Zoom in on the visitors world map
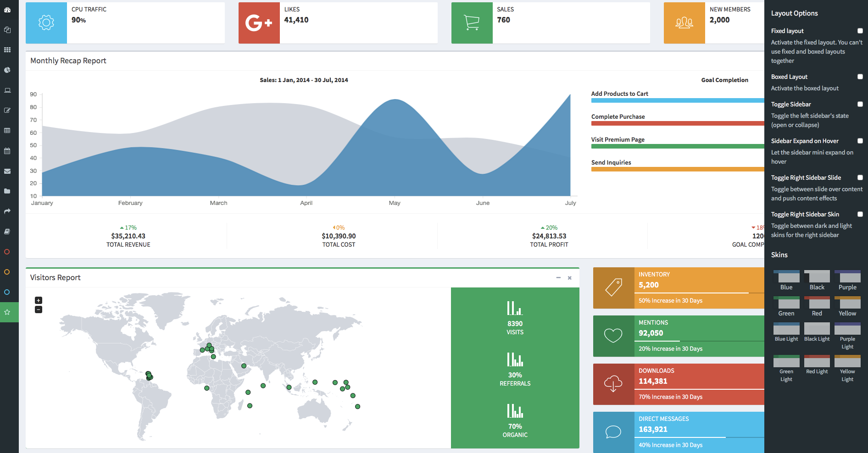 [x=39, y=300]
